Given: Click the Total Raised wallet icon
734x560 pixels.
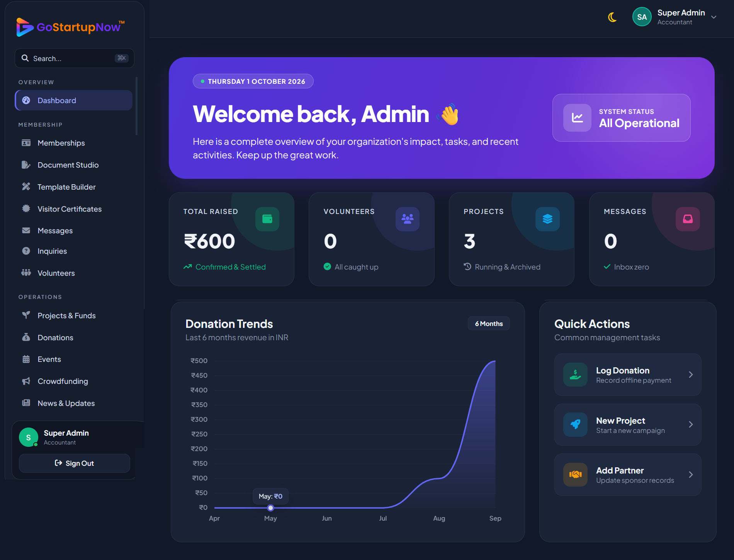Looking at the screenshot, I should pyautogui.click(x=267, y=219).
